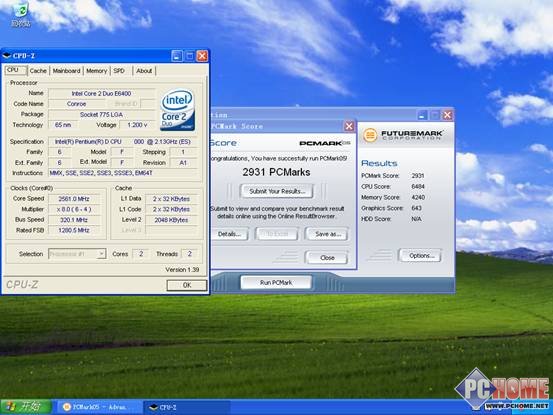Click the Options button under Results

coord(421,255)
